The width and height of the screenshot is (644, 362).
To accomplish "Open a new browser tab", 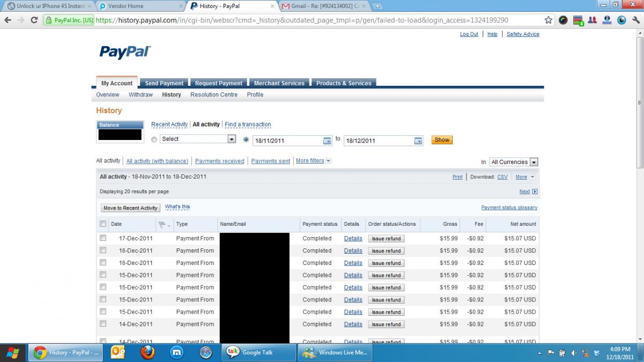I will (x=378, y=6).
